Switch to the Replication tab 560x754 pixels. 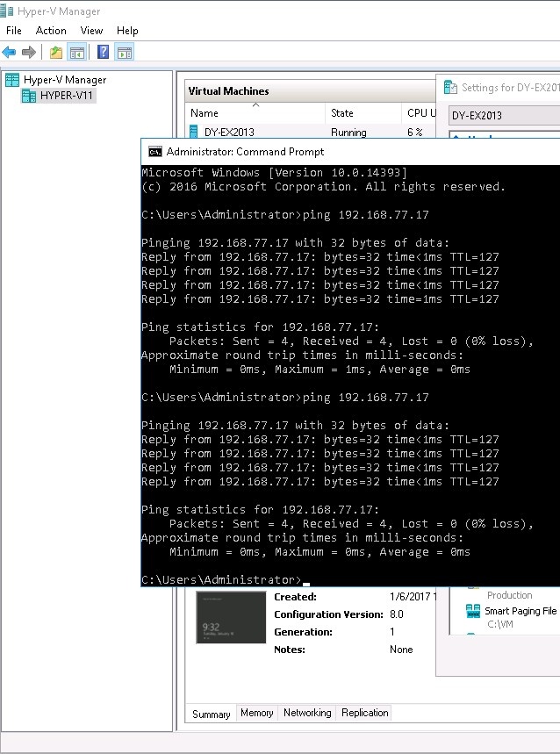364,713
